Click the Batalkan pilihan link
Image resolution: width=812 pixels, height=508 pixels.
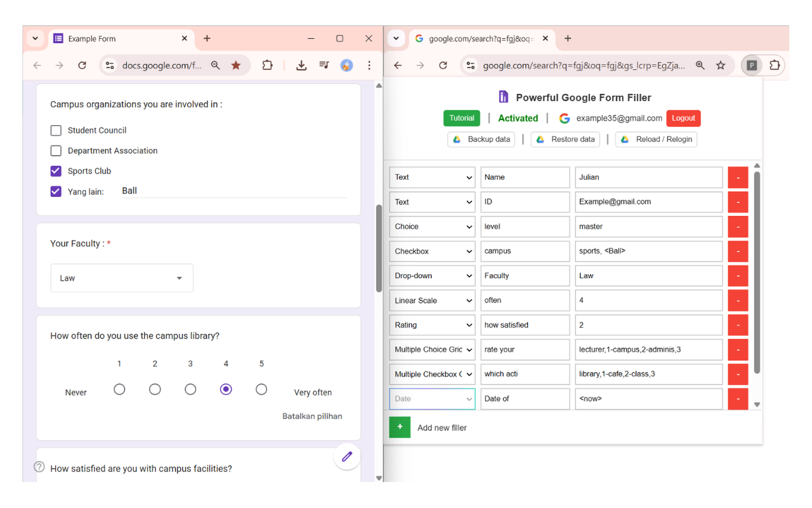[312, 417]
